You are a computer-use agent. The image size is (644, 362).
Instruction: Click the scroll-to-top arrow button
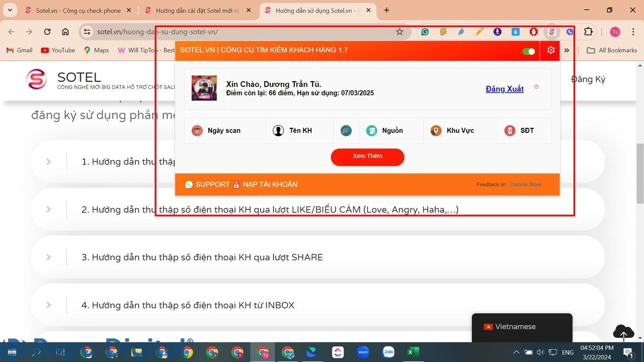click(x=623, y=332)
